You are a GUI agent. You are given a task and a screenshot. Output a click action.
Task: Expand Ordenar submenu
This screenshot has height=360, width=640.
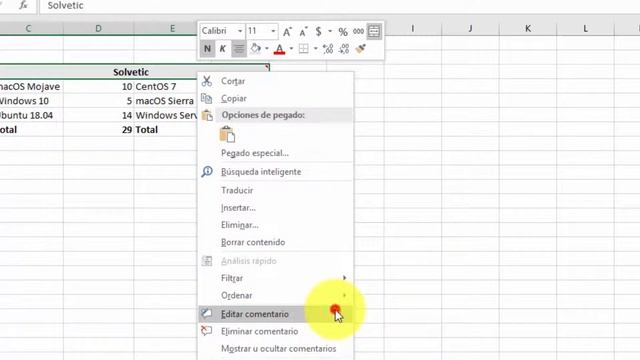click(x=276, y=295)
